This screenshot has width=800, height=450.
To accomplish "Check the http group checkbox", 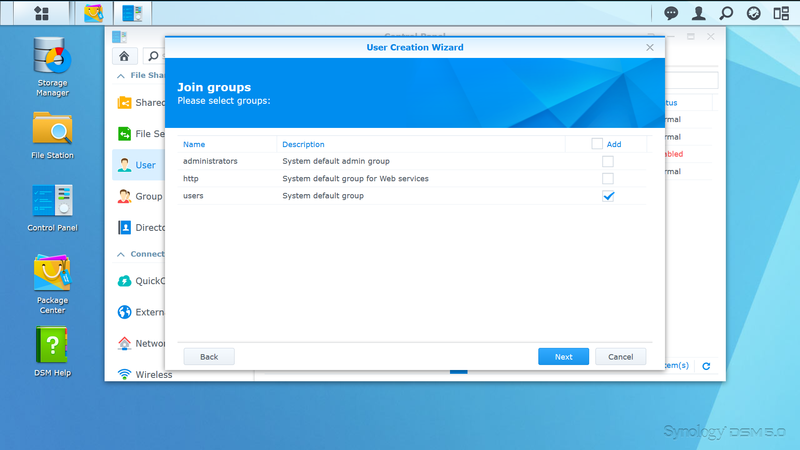I will (x=607, y=178).
